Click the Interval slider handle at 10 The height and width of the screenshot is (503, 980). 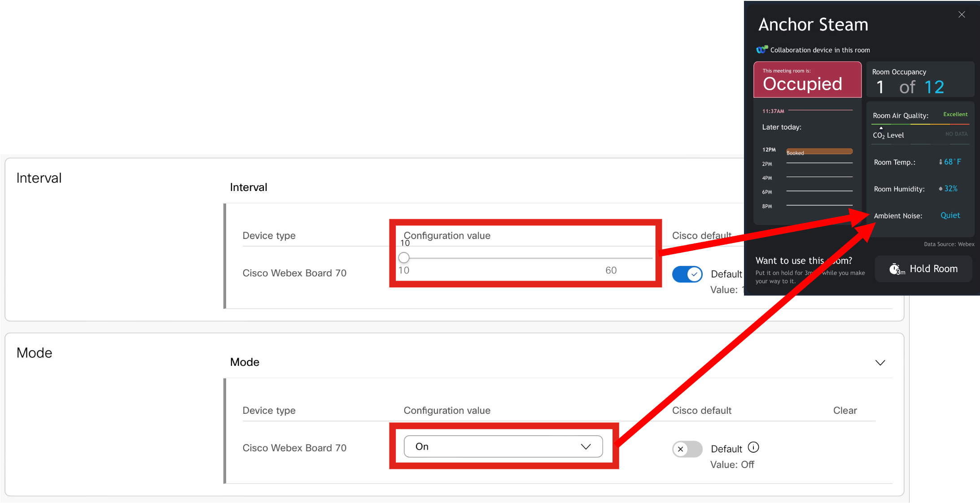pos(404,257)
